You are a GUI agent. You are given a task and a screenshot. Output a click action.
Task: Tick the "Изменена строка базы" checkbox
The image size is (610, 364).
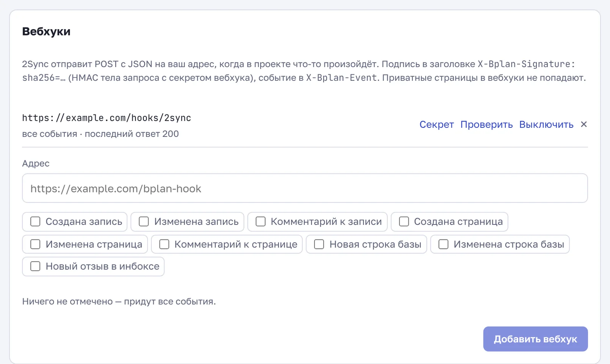(443, 244)
